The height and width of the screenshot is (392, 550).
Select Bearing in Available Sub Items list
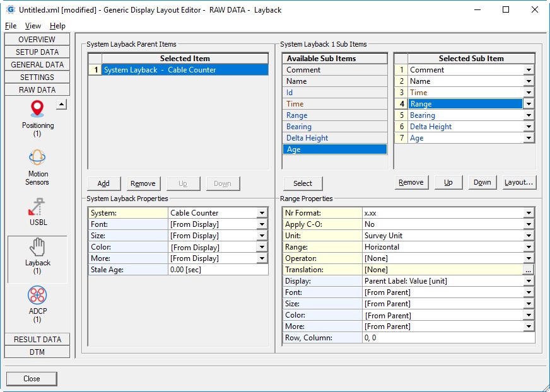tap(334, 127)
